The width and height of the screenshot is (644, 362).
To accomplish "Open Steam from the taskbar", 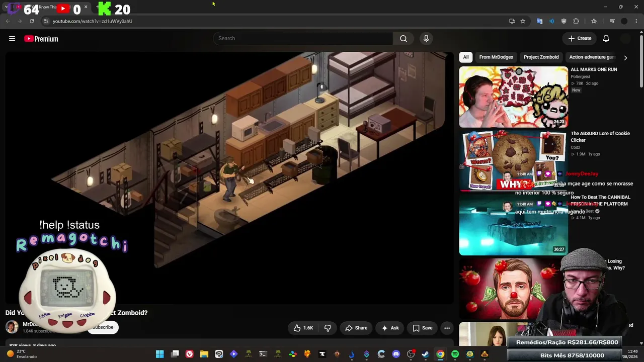I will coord(426,354).
